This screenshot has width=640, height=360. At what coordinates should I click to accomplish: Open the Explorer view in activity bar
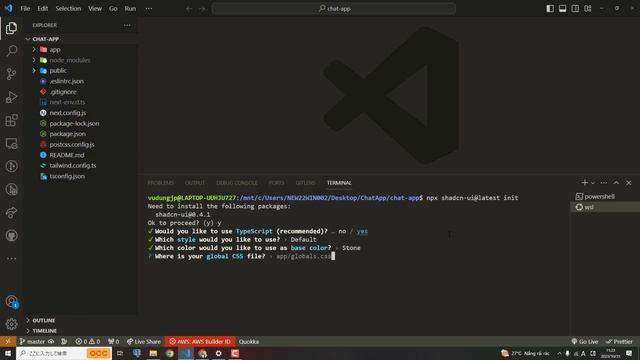point(11,28)
